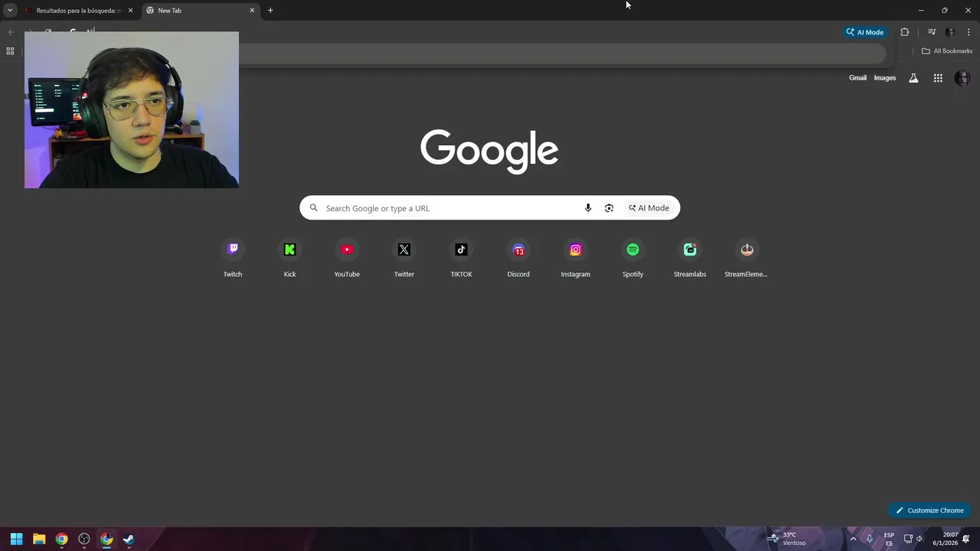This screenshot has height=551, width=980.
Task: Open notifications bell in taskbar
Action: coord(967,539)
